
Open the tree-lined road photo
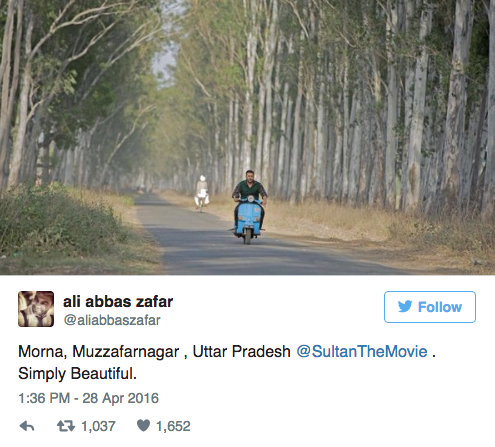(x=247, y=137)
